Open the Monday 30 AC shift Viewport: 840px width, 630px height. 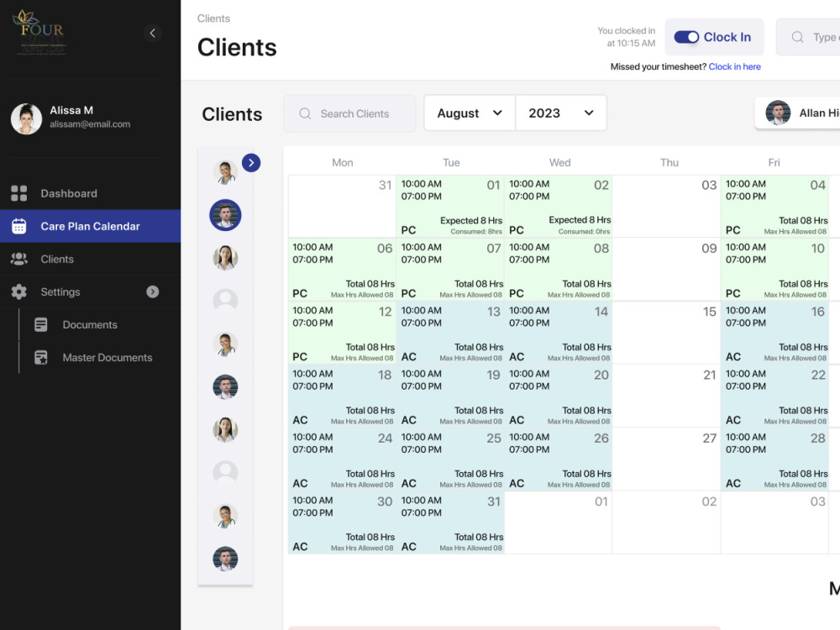pyautogui.click(x=343, y=522)
